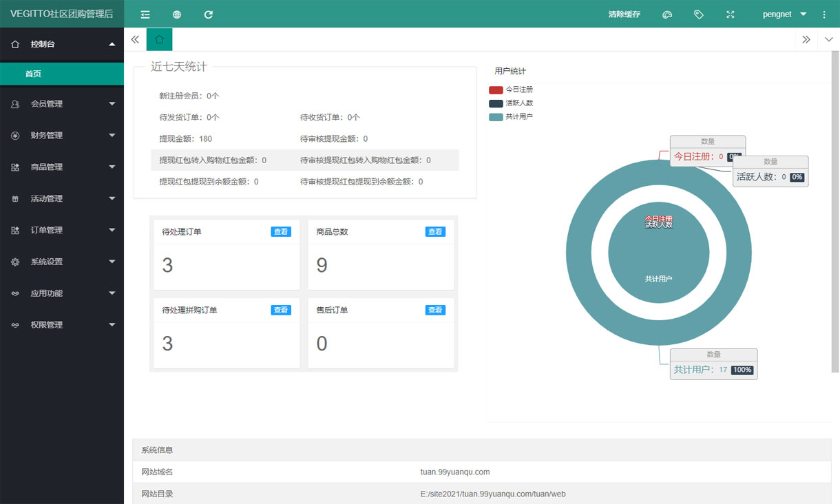Image resolution: width=840 pixels, height=504 pixels.
Task: Toggle 活跃人数 legend series
Action: (x=510, y=103)
